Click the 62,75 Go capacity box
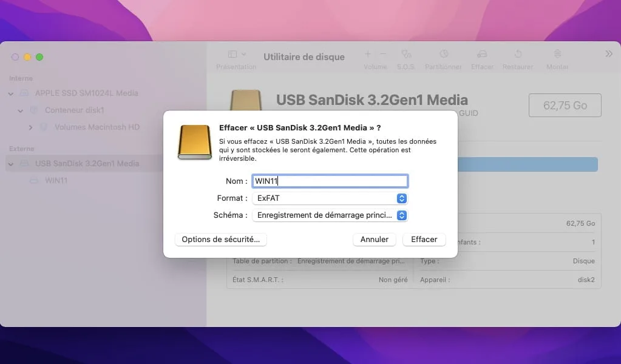 click(565, 105)
